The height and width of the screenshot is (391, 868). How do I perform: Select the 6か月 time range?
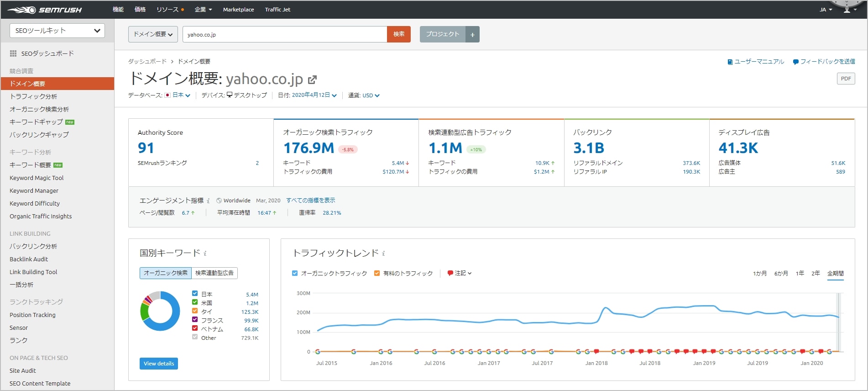point(781,273)
